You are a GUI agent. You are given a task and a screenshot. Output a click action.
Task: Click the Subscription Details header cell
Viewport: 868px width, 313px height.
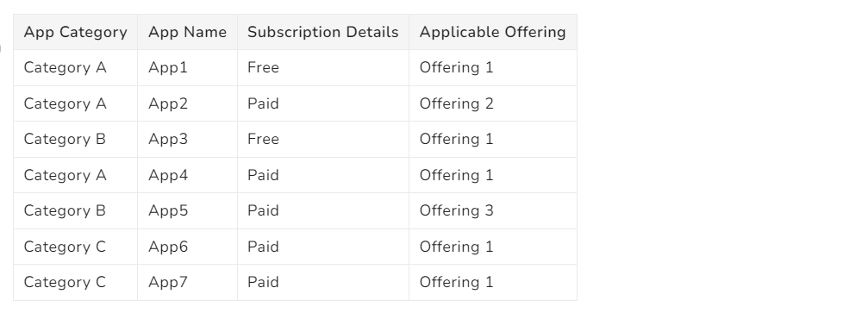pyautogui.click(x=322, y=32)
